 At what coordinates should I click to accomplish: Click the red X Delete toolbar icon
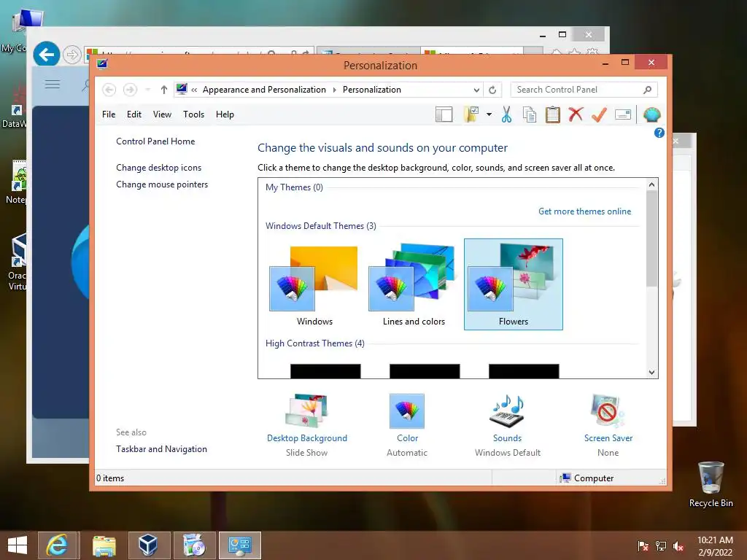click(576, 114)
